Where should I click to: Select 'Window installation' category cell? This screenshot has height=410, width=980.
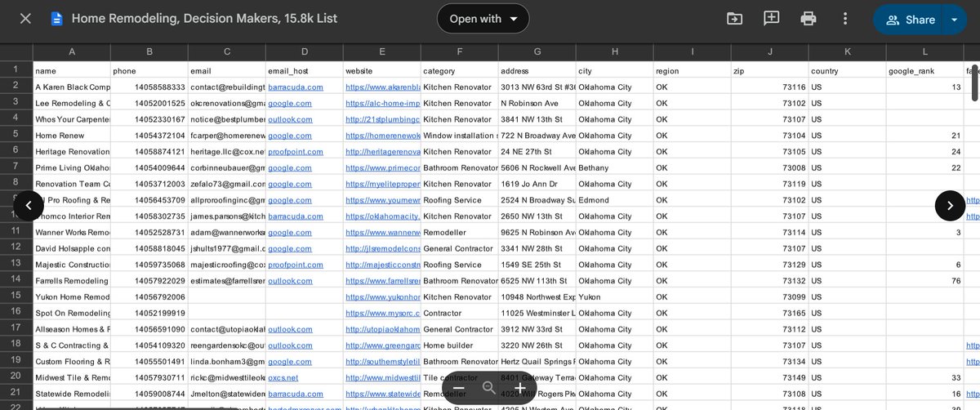pyautogui.click(x=459, y=136)
